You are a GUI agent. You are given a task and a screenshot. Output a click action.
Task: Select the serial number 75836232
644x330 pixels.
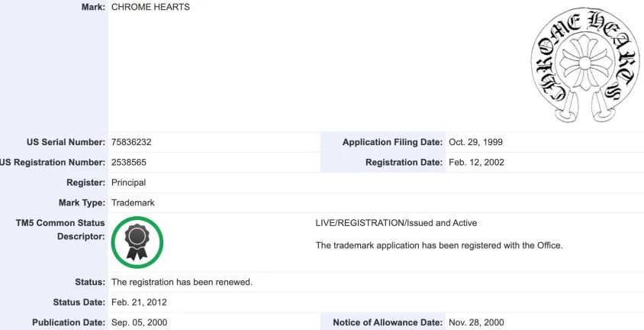(x=131, y=142)
